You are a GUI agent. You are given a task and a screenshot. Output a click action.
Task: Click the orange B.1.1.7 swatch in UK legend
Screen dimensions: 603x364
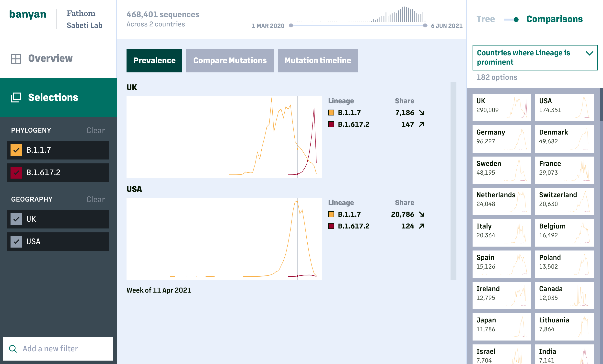point(331,113)
